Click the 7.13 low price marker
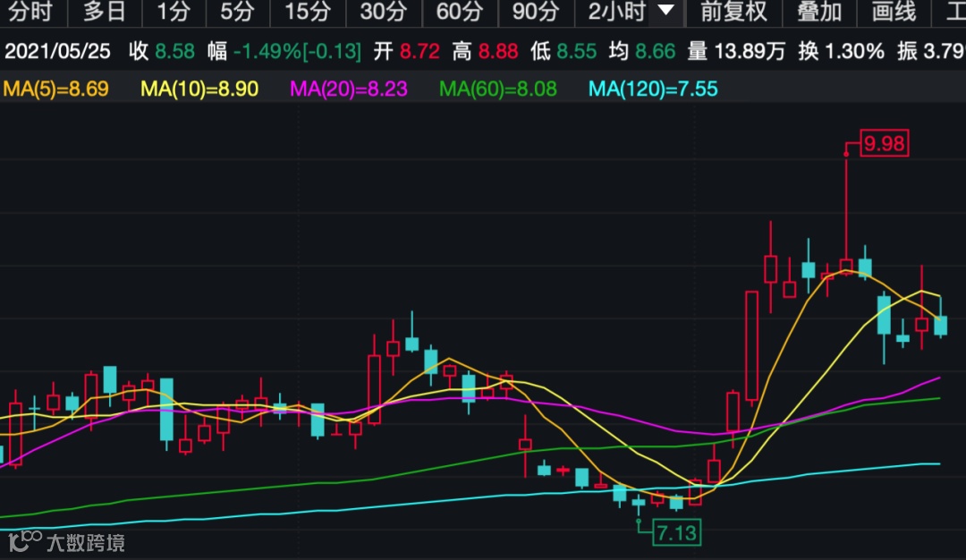Screen dimensions: 966x560 [x=676, y=532]
